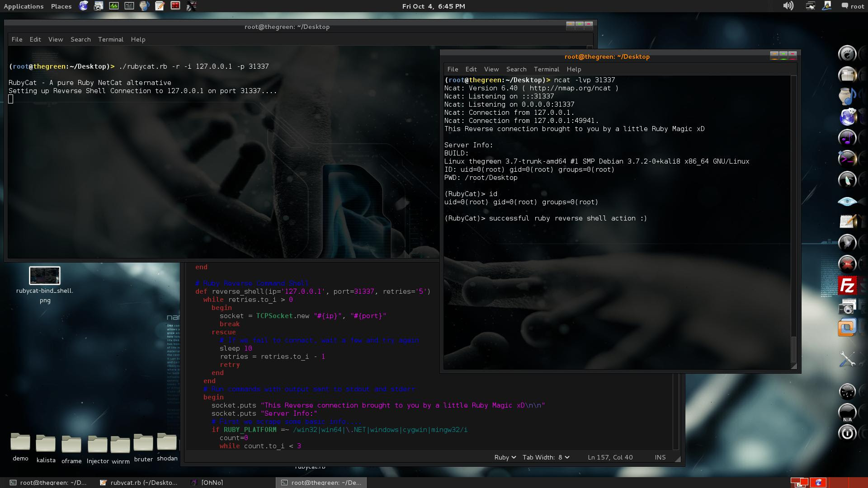Open the wrench and screwdriver settings icon
The width and height of the screenshot is (868, 488).
coord(847,360)
